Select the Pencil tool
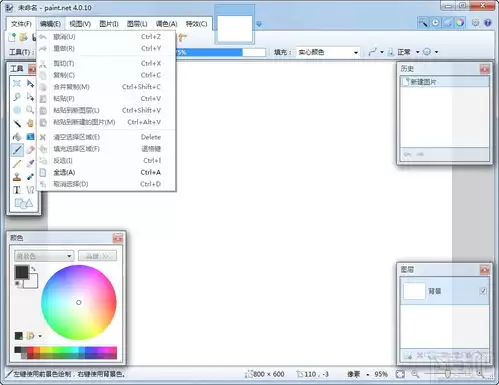This screenshot has width=499, height=385. [x=17, y=163]
